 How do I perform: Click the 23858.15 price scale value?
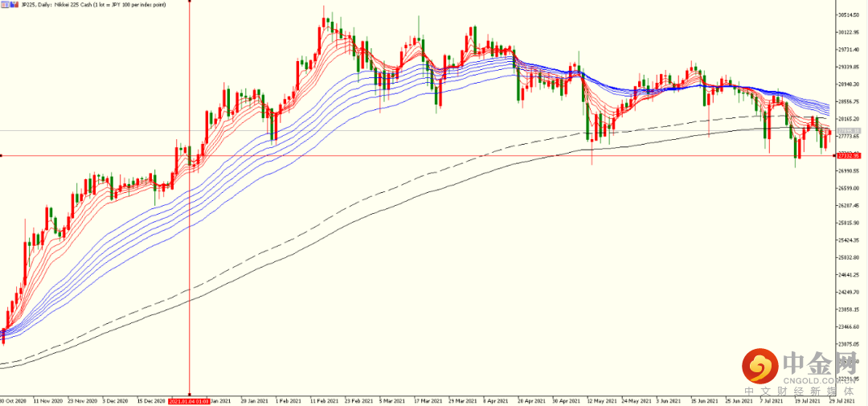(x=849, y=310)
